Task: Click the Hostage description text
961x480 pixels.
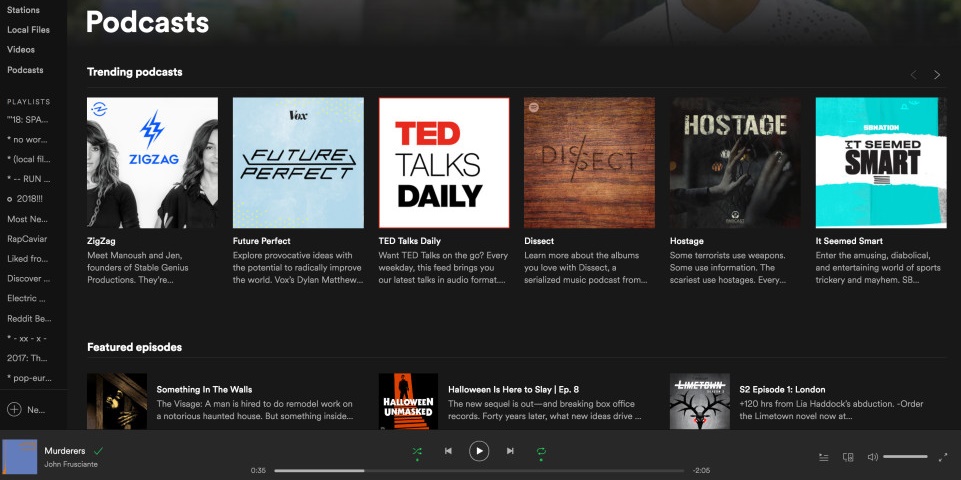Action: 727,267
